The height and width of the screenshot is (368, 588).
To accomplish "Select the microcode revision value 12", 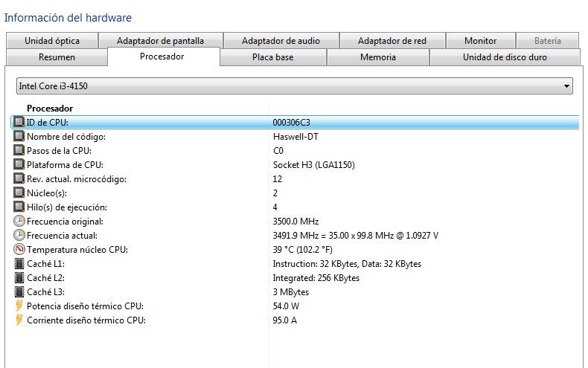I will pos(277,179).
